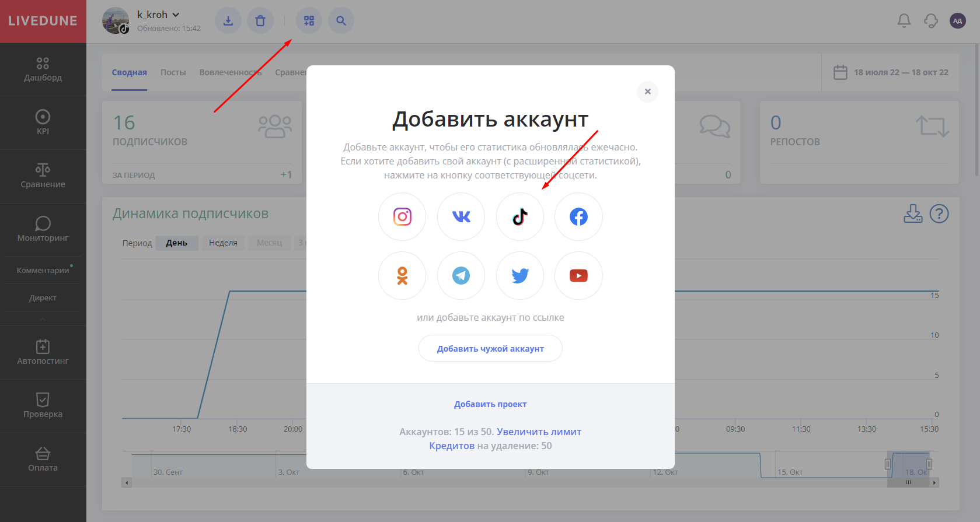This screenshot has width=980, height=522.
Task: Click Добавить чужой аккаунт button
Action: [490, 348]
